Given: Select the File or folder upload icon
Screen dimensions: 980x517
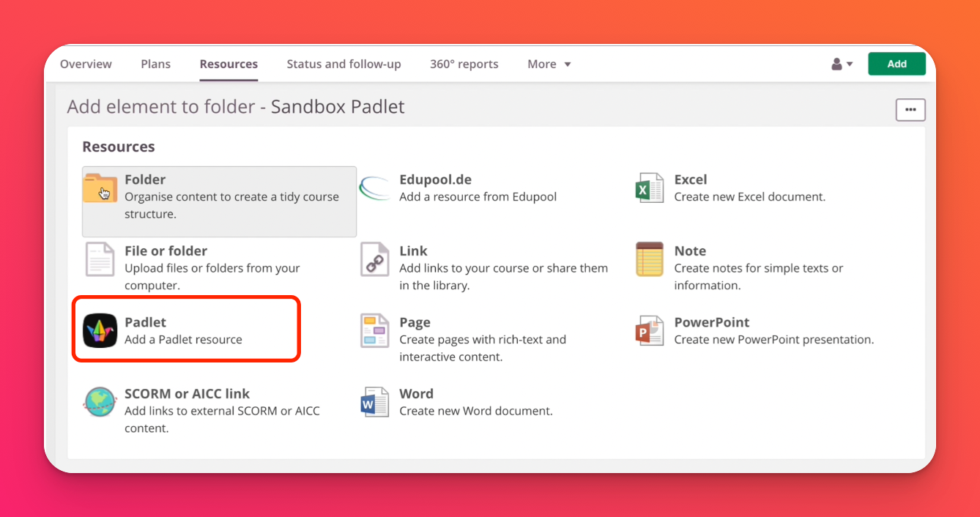Looking at the screenshot, I should 100,259.
